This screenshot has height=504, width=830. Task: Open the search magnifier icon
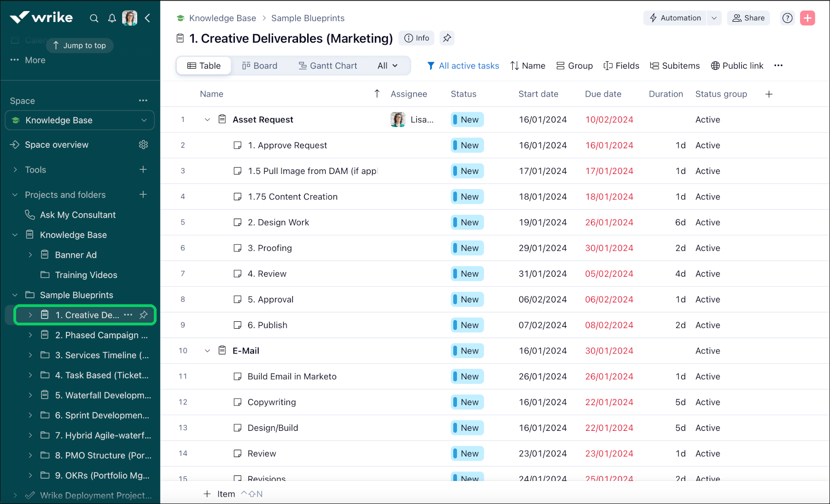94,18
